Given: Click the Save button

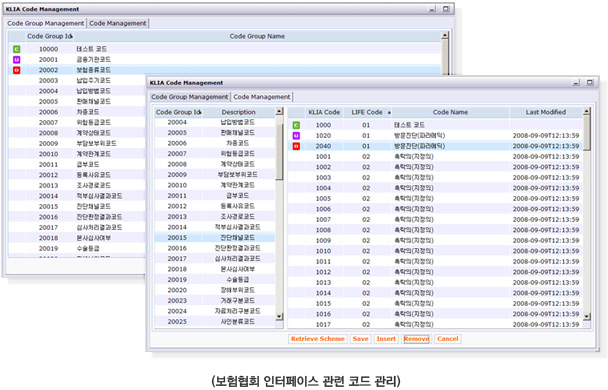Looking at the screenshot, I should (x=361, y=339).
